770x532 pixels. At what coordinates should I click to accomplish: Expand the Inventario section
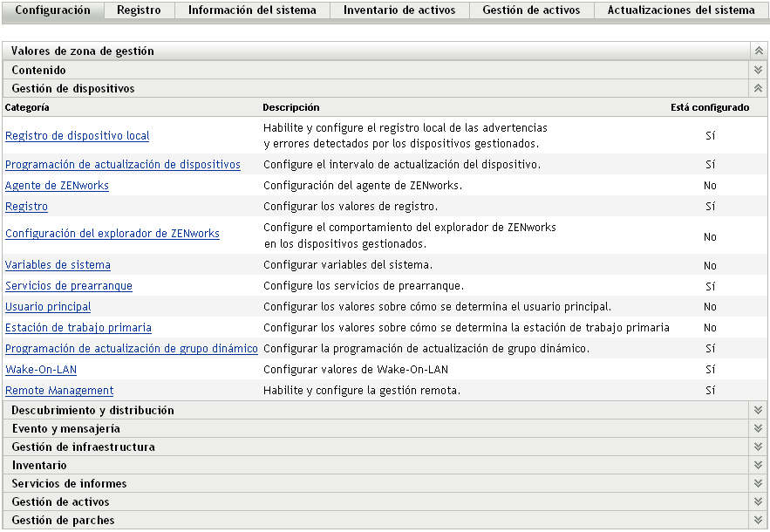coord(758,465)
